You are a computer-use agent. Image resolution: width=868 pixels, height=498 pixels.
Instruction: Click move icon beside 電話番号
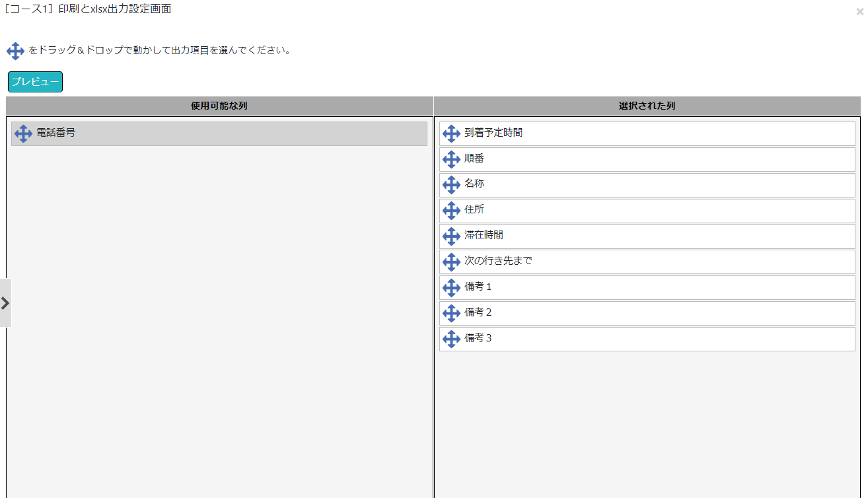coord(23,133)
